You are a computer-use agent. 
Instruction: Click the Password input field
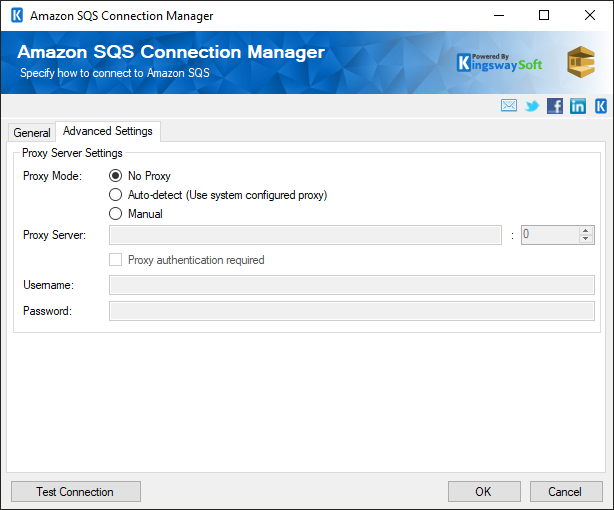pos(352,311)
